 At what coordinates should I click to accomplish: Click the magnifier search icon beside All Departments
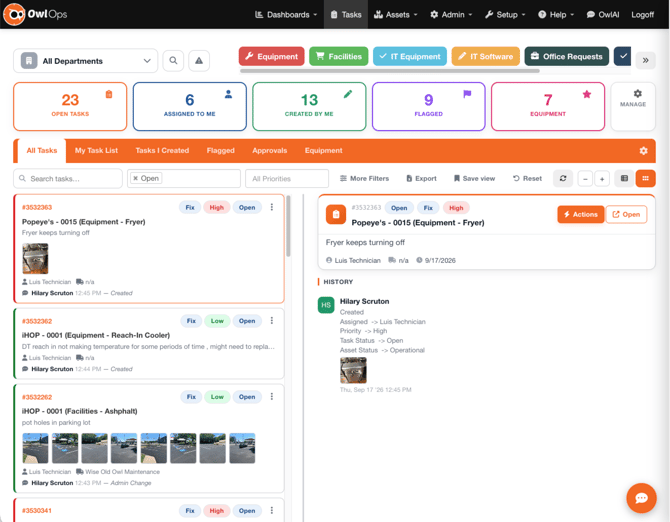tap(173, 61)
